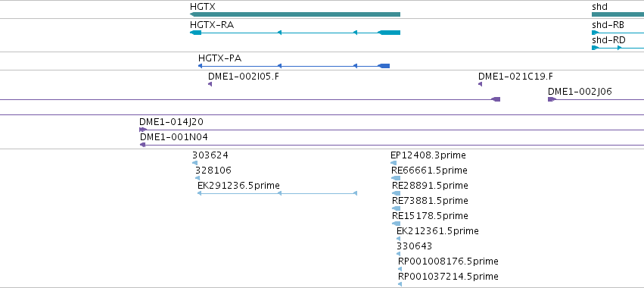Click the HGTX-PA protein feature label
Screen dimensions: 644x288
tap(219, 58)
